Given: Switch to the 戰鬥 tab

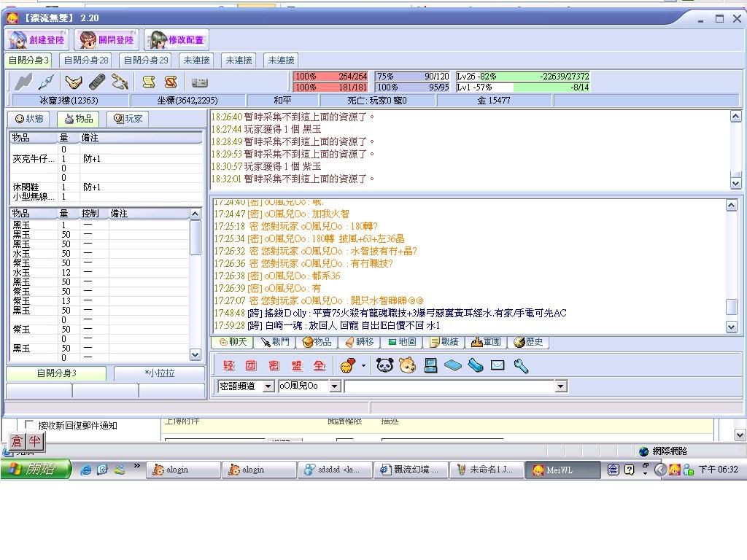Looking at the screenshot, I should [275, 342].
